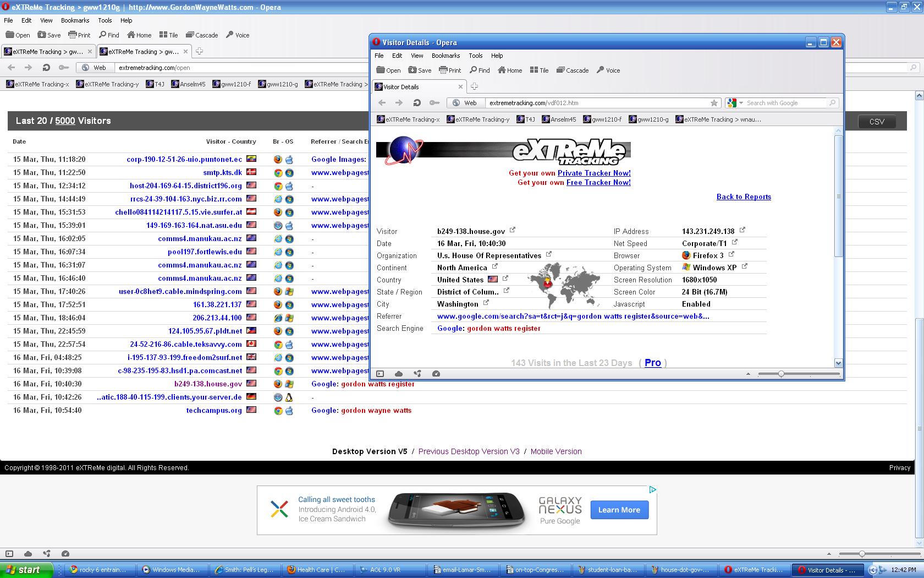This screenshot has width=924, height=578.
Task: Open techcampus.org visitor entry
Action: [x=214, y=410]
